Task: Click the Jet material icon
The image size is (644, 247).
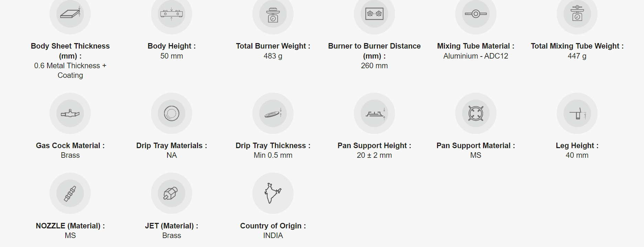Action: point(172,193)
